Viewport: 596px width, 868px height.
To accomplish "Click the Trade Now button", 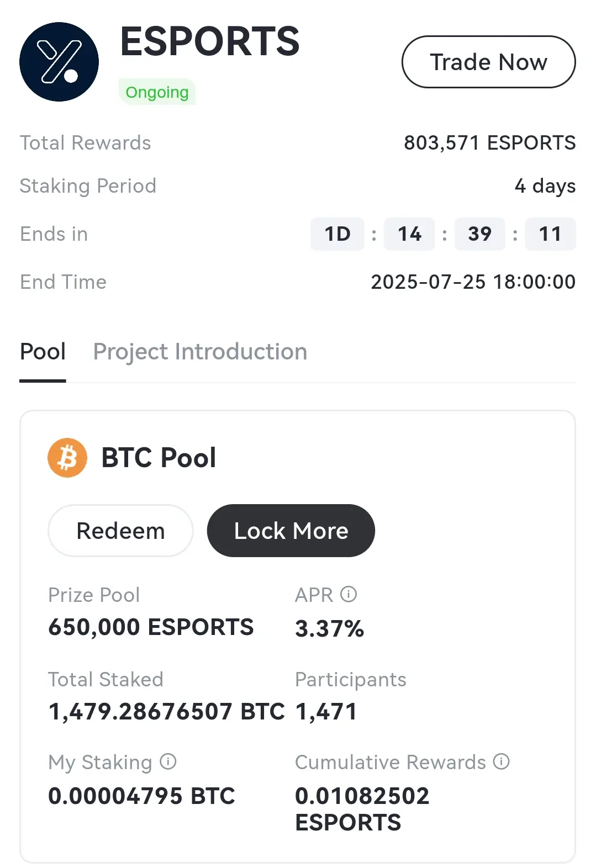I will [x=488, y=62].
